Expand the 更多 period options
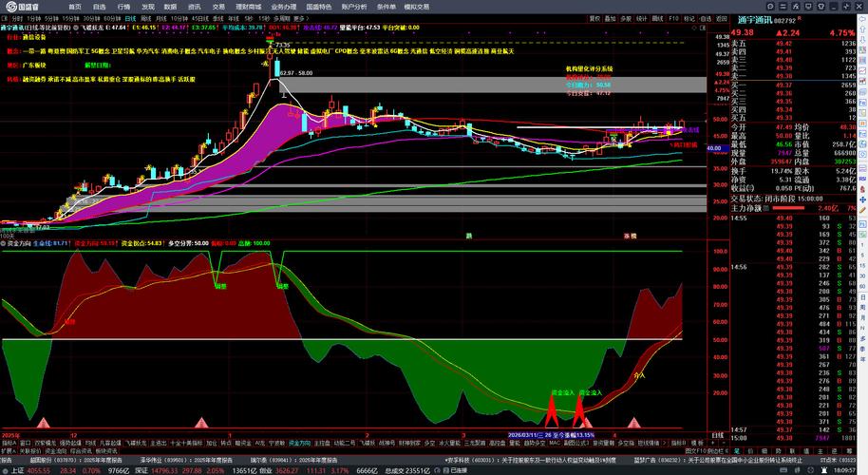This screenshot has width=868, height=475. pyautogui.click(x=301, y=18)
